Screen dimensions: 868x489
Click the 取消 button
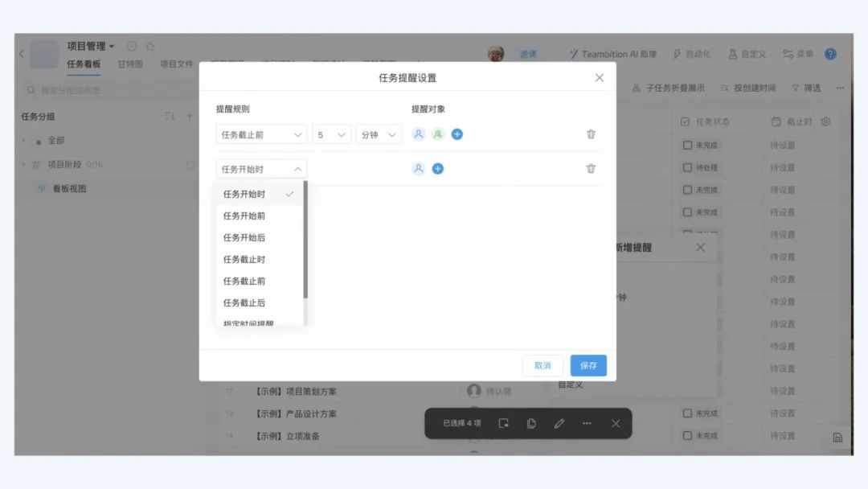point(542,365)
